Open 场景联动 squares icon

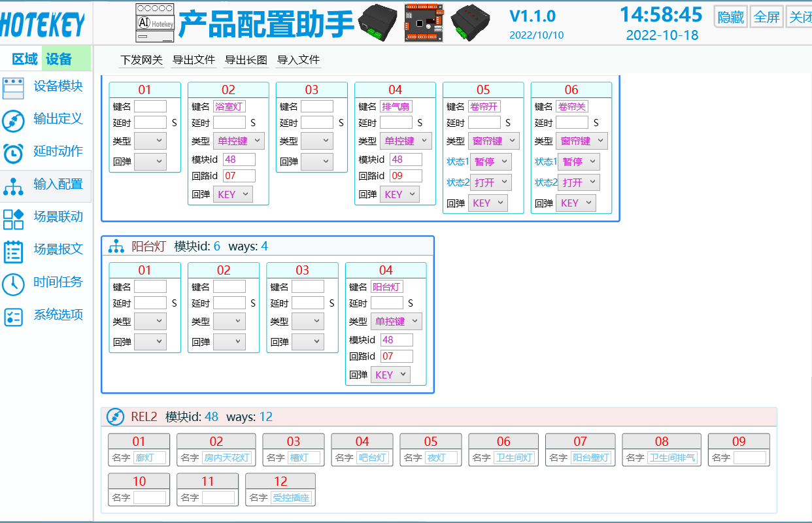click(14, 218)
